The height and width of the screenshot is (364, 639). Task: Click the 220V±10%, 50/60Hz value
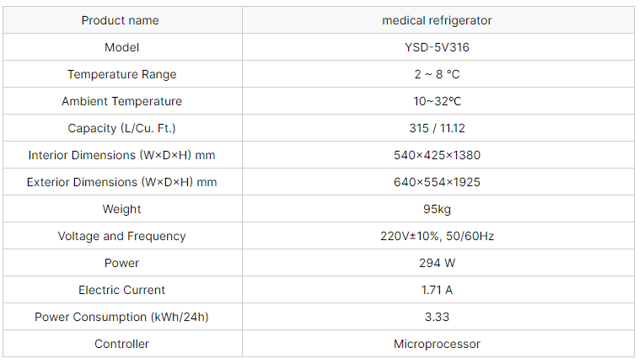click(437, 236)
